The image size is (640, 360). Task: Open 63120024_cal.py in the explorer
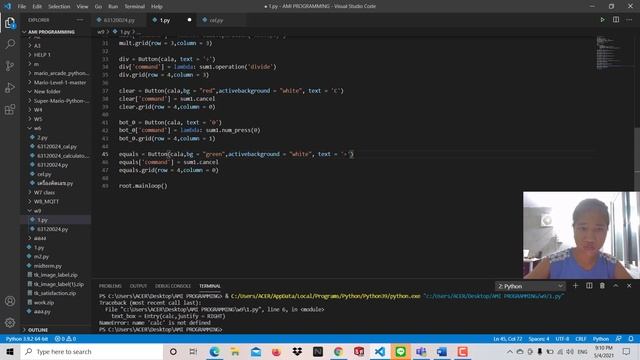pos(56,147)
